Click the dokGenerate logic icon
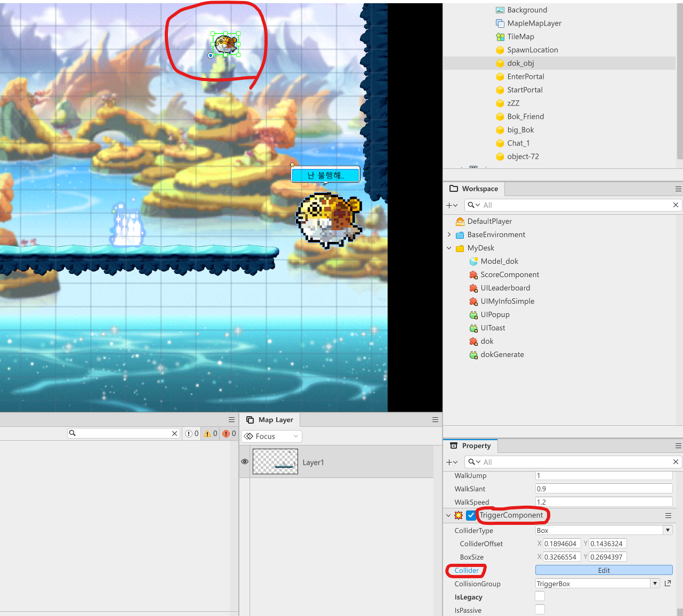 coord(473,354)
